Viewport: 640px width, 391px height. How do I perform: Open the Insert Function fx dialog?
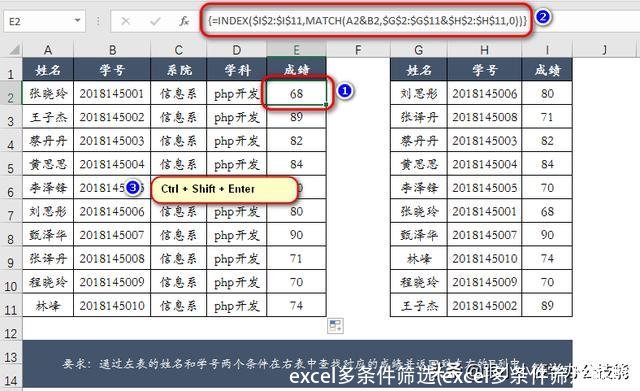tap(184, 21)
